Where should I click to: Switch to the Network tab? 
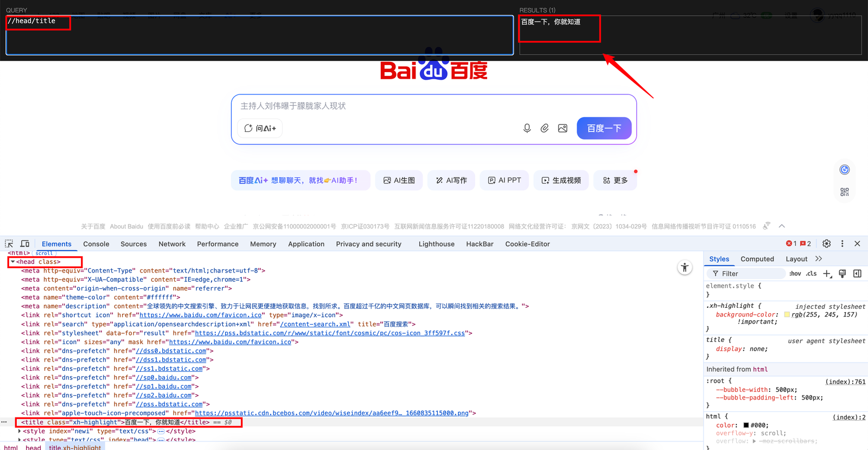pos(172,244)
